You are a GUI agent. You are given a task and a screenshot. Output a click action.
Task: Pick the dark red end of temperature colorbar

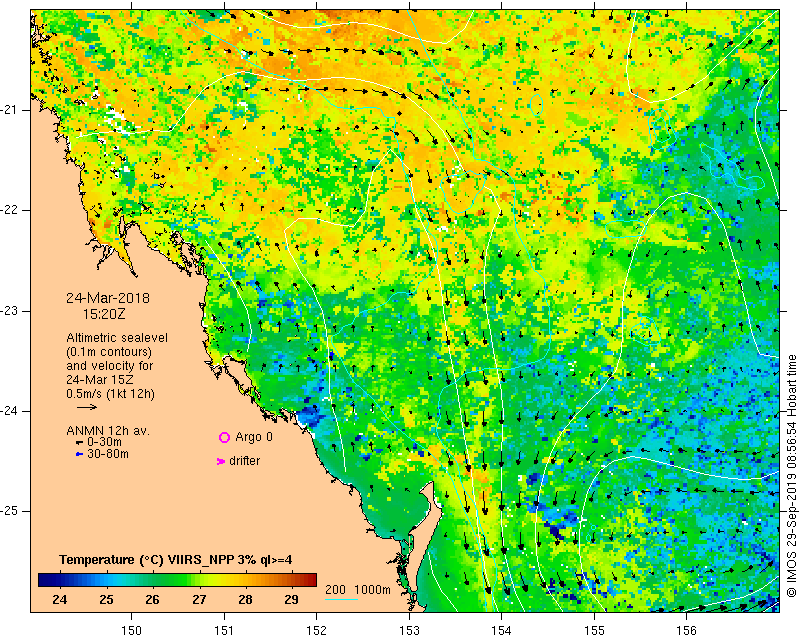point(311,580)
